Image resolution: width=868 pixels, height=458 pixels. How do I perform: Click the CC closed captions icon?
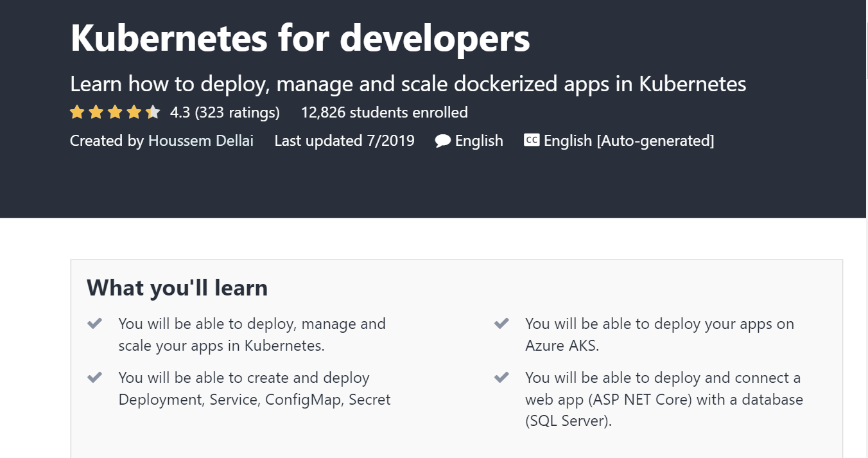532,140
